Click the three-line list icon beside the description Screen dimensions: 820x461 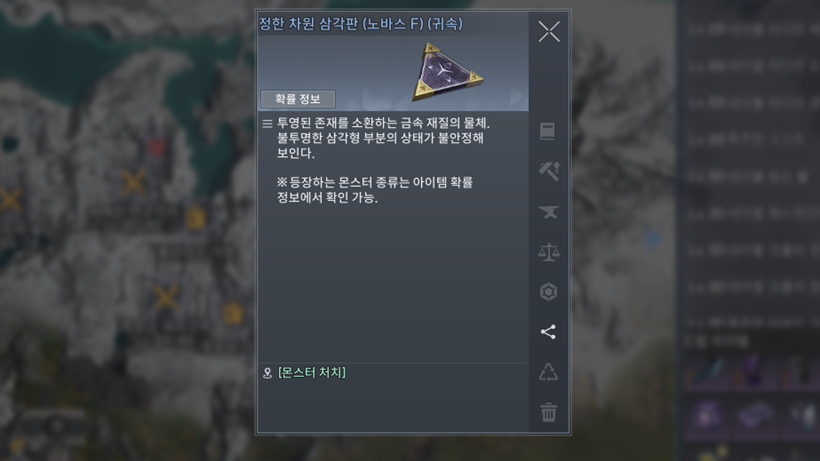tap(267, 123)
